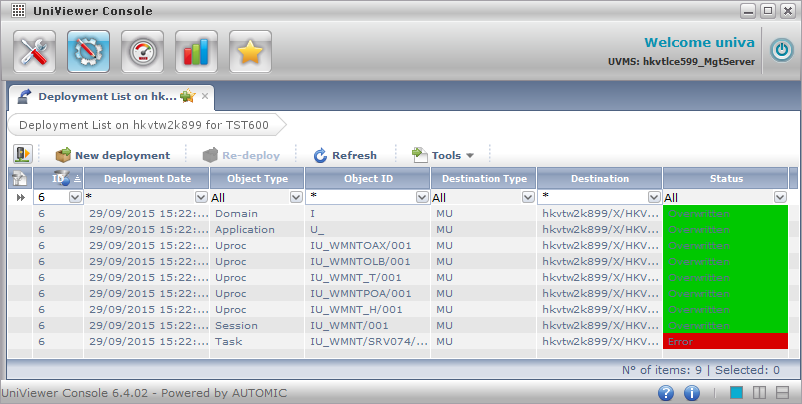802x404 pixels.
Task: Click the UVMS hkvtlce599_MgtServer label
Action: point(681,62)
